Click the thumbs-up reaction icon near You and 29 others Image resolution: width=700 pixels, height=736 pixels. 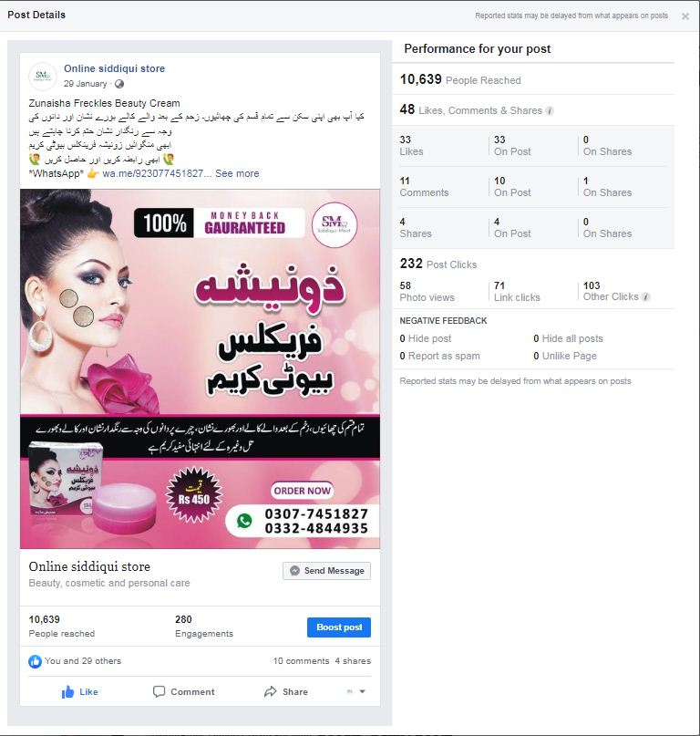35,661
